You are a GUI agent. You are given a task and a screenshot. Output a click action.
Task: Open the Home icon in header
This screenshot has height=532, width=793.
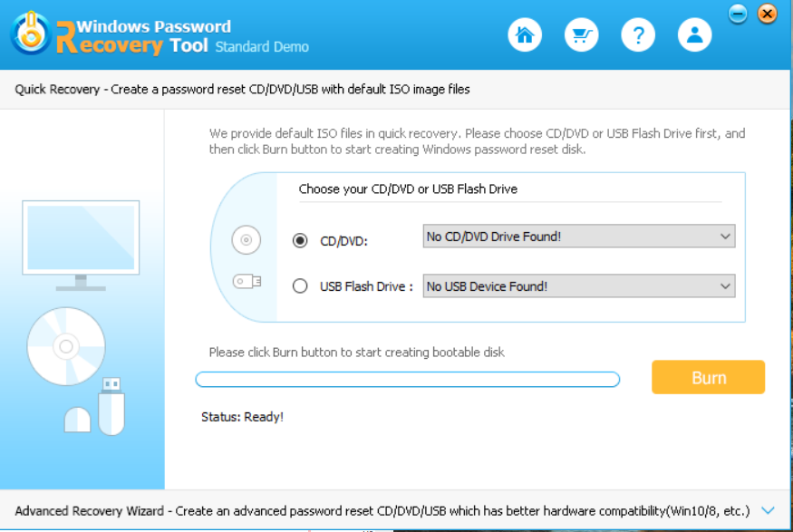pos(525,35)
